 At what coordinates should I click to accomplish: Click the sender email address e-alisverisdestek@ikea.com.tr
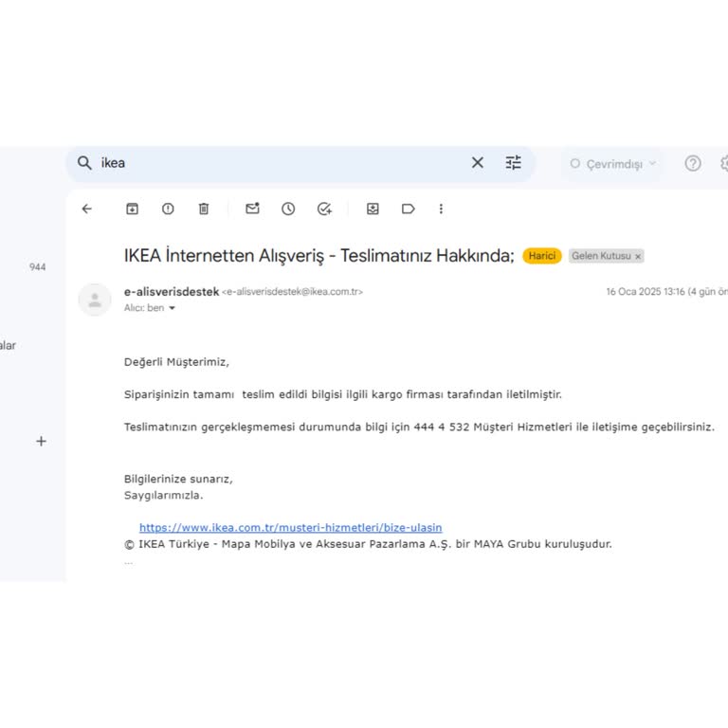pyautogui.click(x=293, y=292)
